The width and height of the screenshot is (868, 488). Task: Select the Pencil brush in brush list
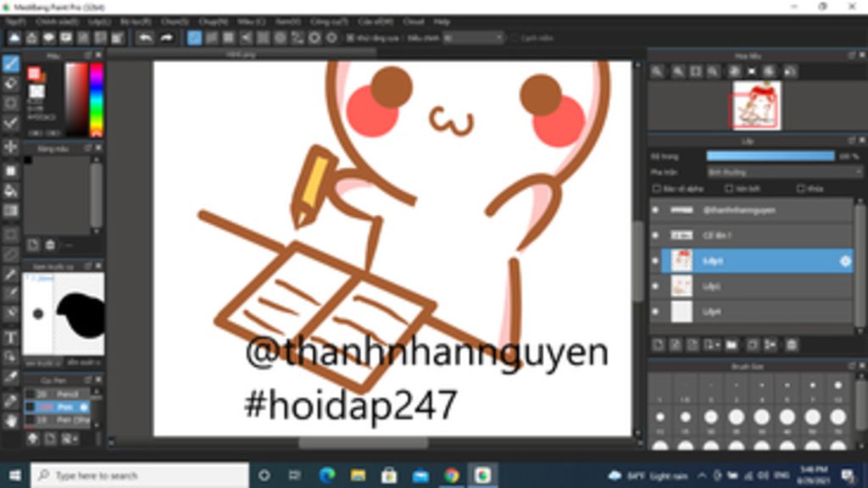[57, 394]
